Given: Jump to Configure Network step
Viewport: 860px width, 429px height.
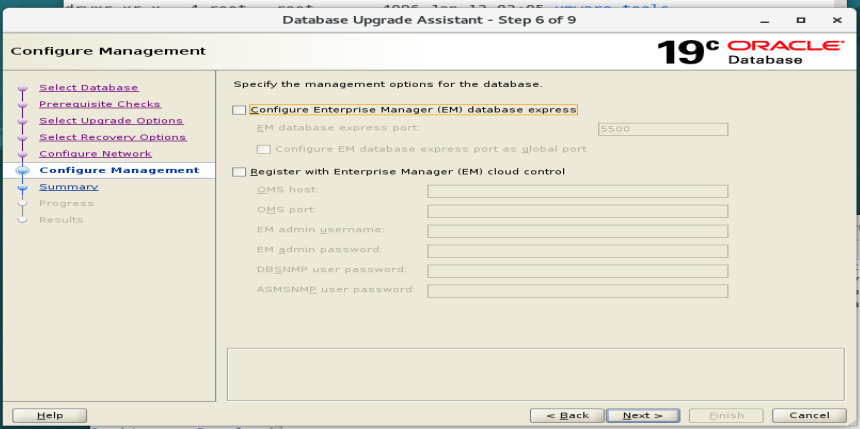Looking at the screenshot, I should coord(95,154).
